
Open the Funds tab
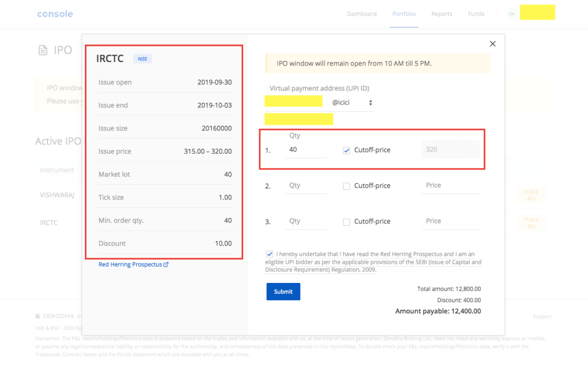(476, 14)
